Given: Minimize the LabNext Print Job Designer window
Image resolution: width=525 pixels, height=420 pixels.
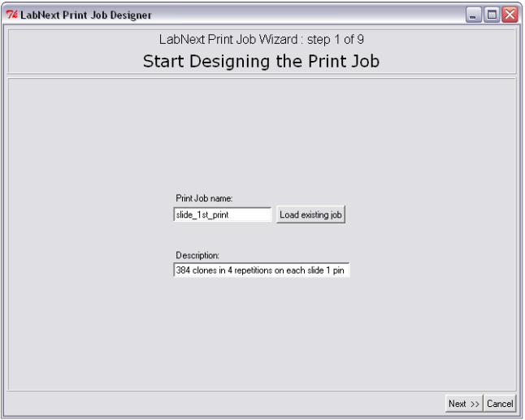Looking at the screenshot, I should [x=473, y=15].
